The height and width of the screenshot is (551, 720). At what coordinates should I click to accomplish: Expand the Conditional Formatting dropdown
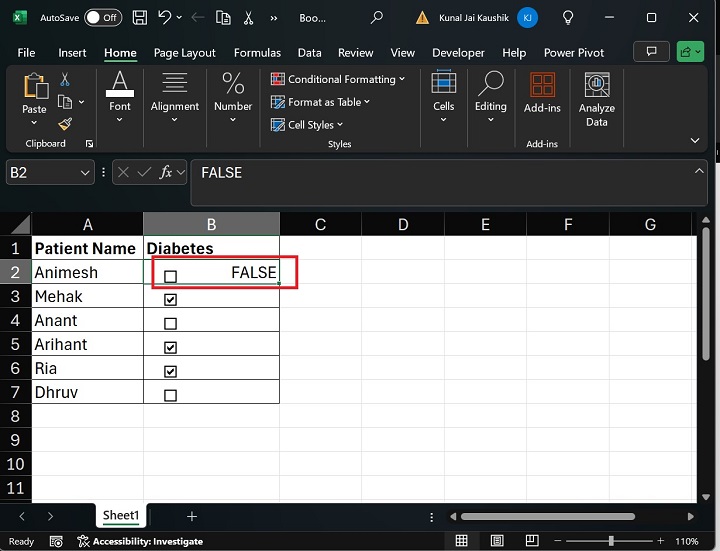pyautogui.click(x=338, y=79)
